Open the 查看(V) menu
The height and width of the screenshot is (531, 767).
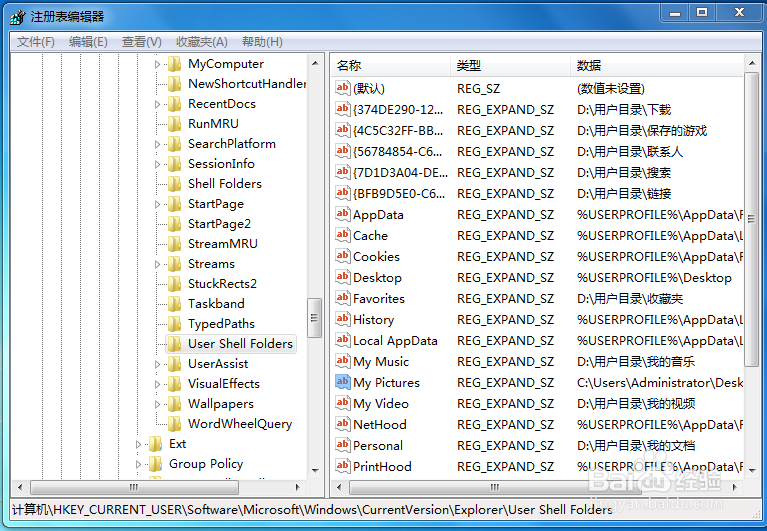141,42
